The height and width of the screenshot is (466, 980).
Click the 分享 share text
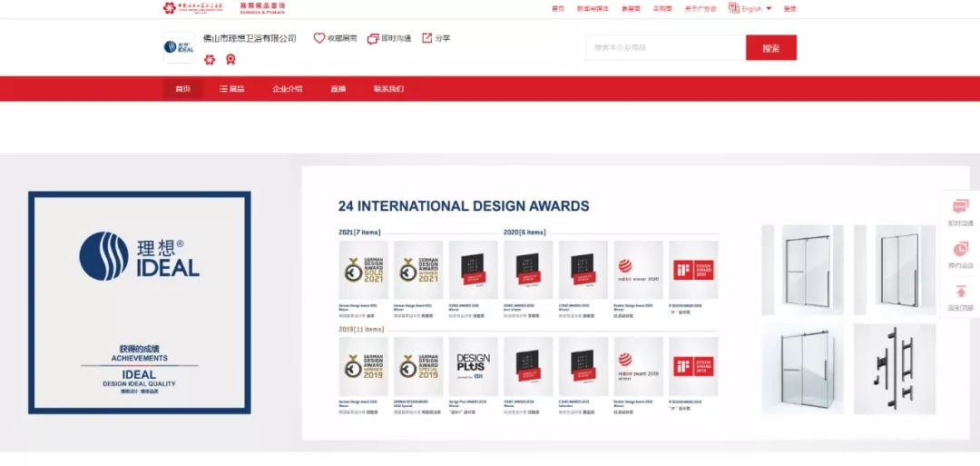tap(443, 38)
